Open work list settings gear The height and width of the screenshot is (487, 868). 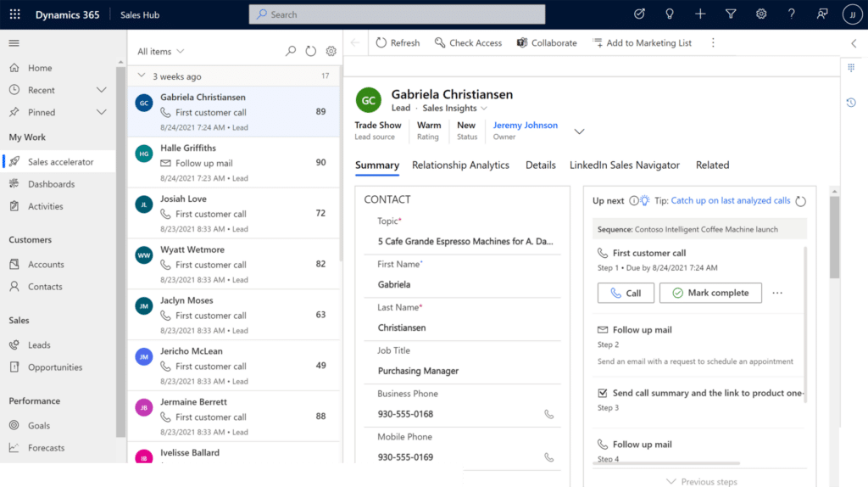tap(331, 51)
